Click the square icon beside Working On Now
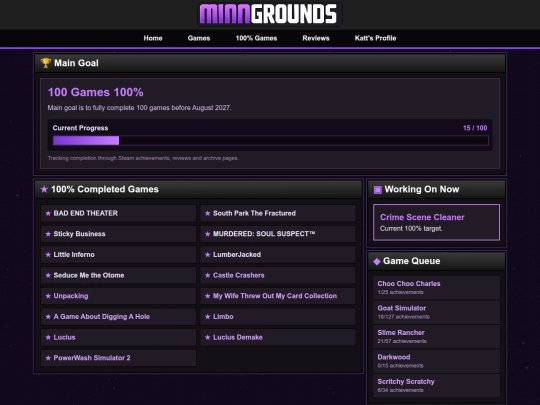Viewport: 540px width, 405px height. click(x=377, y=189)
